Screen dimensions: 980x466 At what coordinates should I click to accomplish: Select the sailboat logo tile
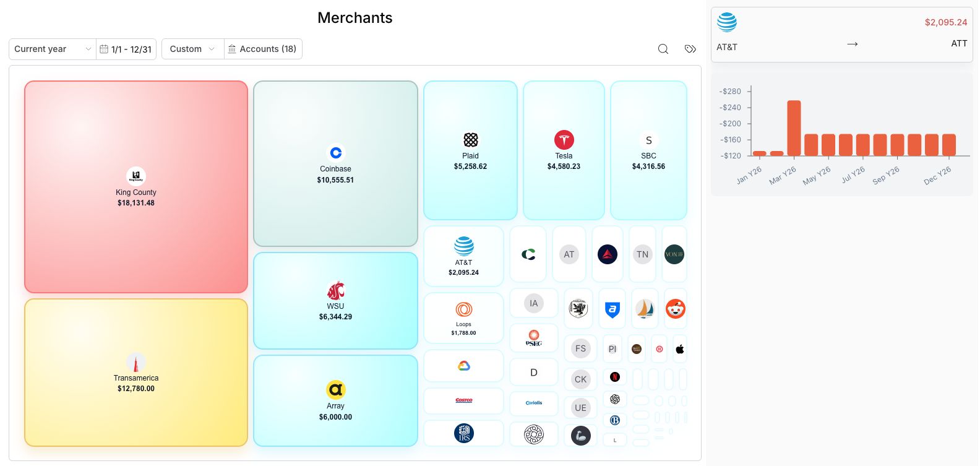tap(645, 309)
